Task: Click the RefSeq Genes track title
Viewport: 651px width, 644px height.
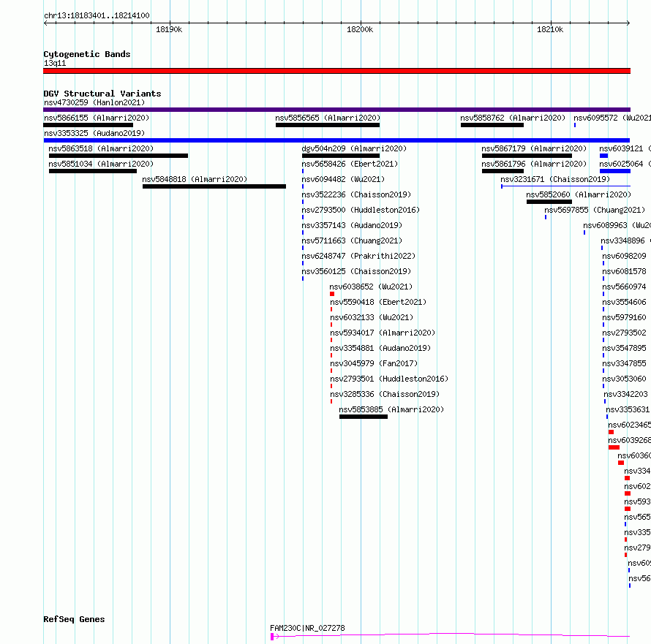Action: tap(74, 620)
